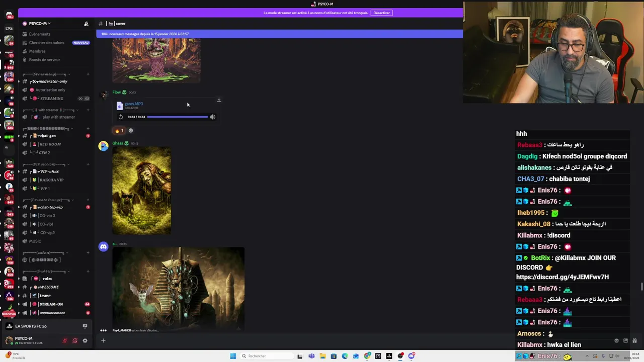Open the VIP-chat text channel
Image resolution: width=644 pixels, height=362 pixels.
[x=48, y=171]
